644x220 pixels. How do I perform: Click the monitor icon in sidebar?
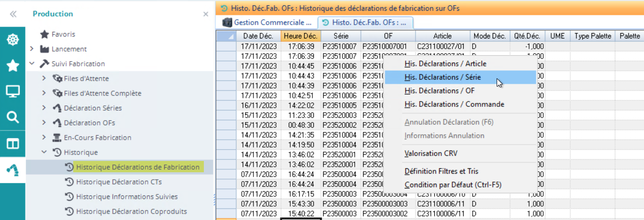tap(13, 91)
